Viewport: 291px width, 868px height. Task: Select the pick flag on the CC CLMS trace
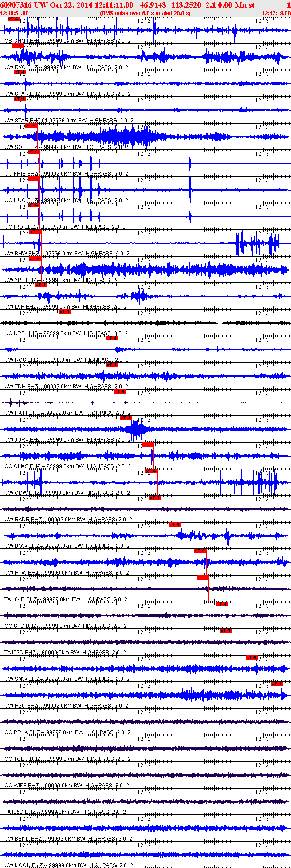pos(148,445)
